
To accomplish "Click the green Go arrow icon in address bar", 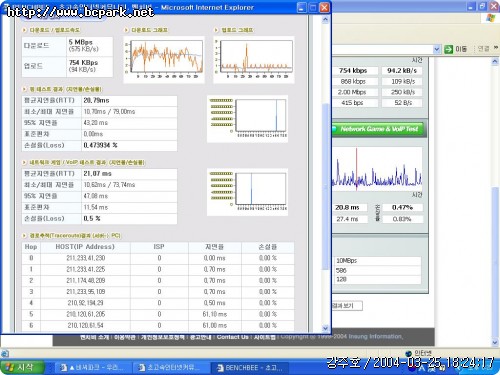I will coord(449,49).
